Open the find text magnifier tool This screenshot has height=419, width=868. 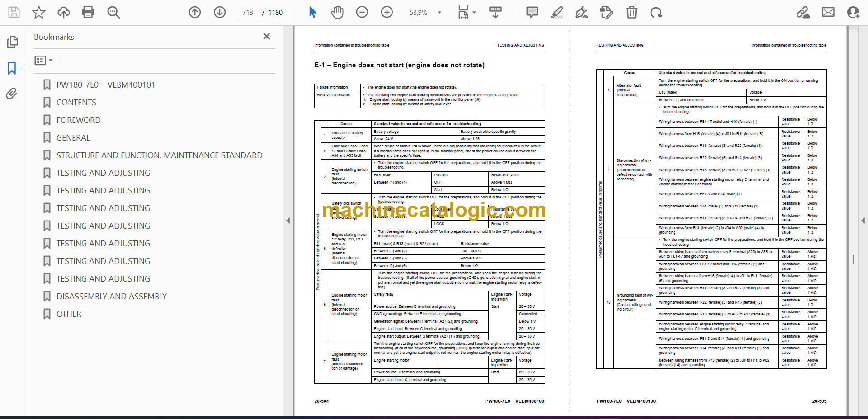[x=113, y=12]
